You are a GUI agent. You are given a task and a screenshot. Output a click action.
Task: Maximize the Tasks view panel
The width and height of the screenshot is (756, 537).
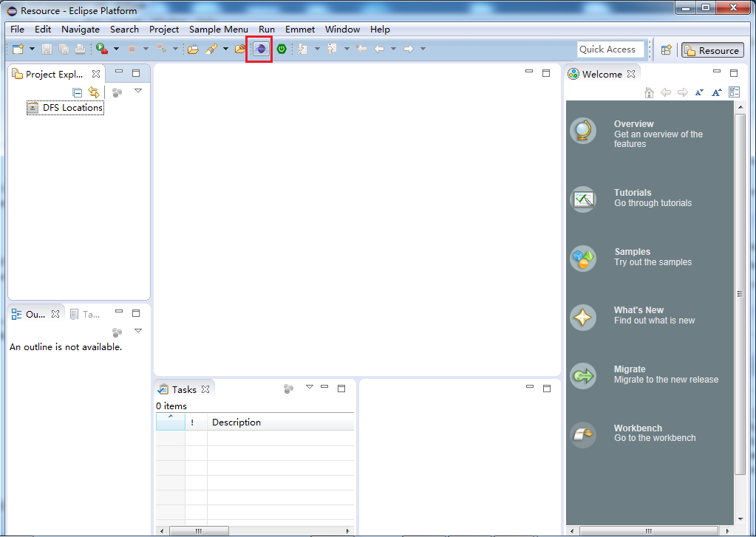(341, 388)
